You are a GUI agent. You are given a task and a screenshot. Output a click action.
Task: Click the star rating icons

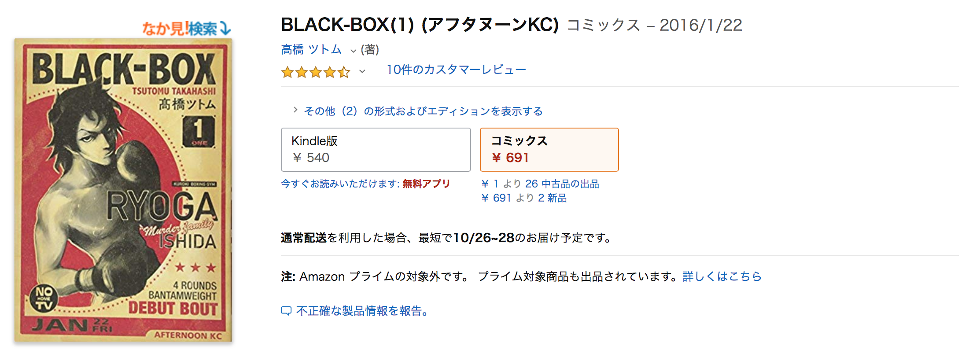(315, 72)
